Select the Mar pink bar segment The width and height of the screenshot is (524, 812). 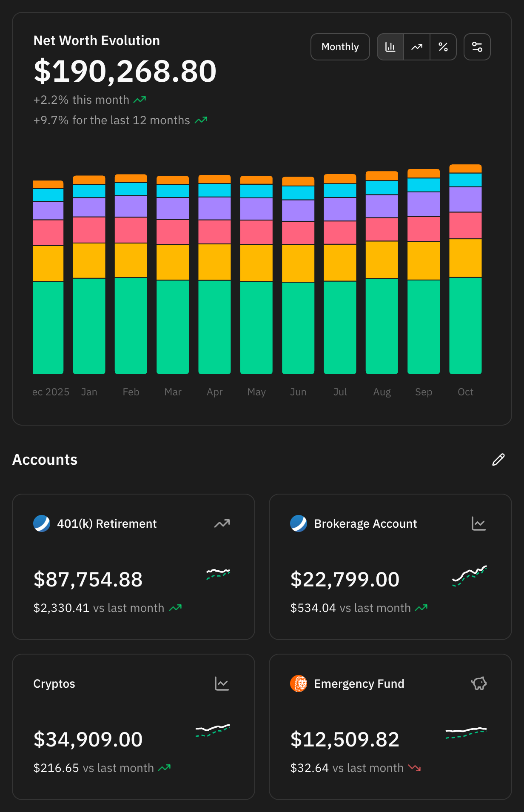[x=173, y=232]
